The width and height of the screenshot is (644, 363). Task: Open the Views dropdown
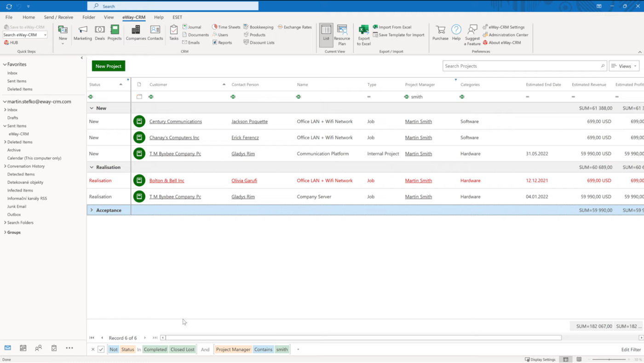click(624, 66)
